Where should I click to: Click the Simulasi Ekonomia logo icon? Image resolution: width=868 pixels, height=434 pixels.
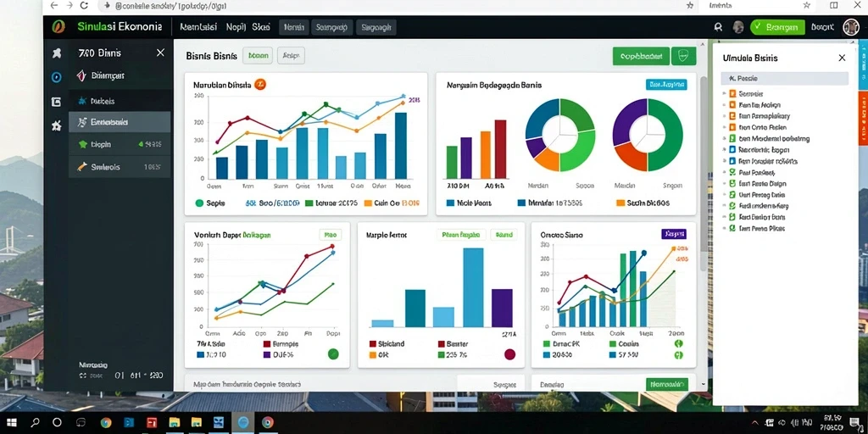pos(58,26)
